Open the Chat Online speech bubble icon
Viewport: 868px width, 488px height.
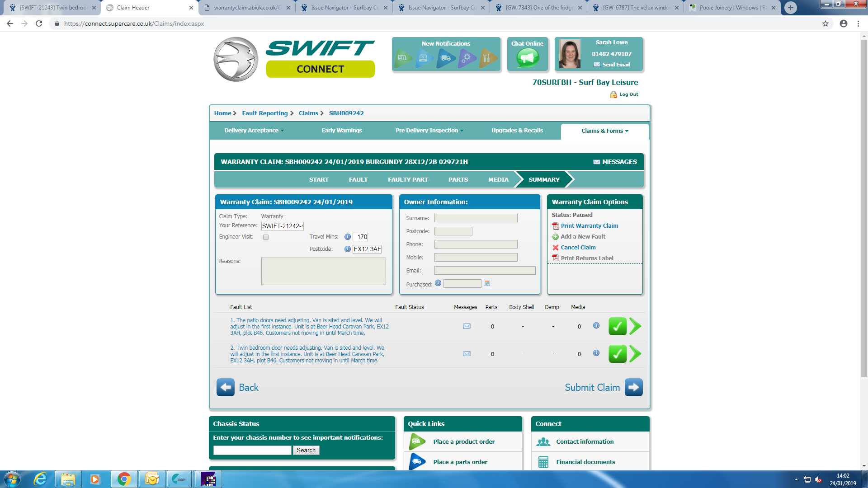tap(528, 58)
